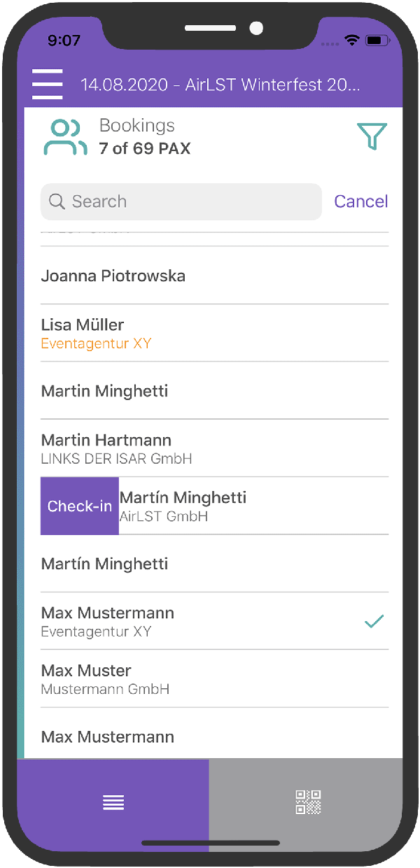Image resolution: width=420 pixels, height=868 pixels.
Task: Toggle Max Mustermann's check-in checkmark
Action: coord(374,621)
